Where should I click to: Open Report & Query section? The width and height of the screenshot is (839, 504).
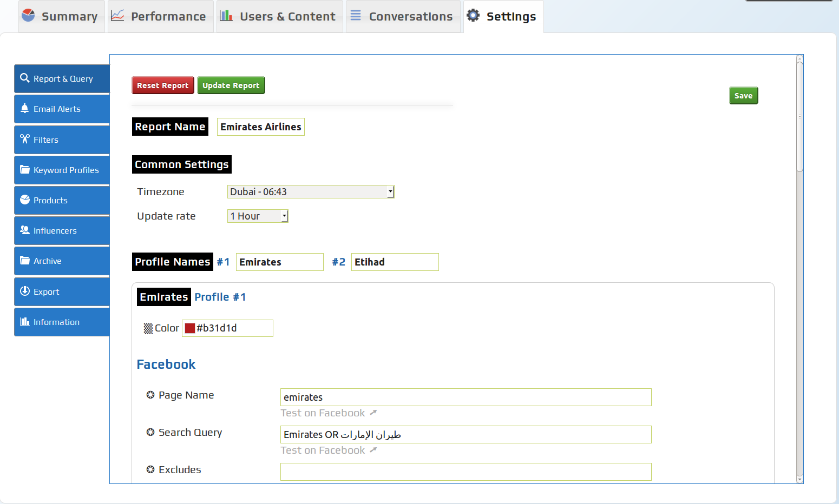click(62, 78)
